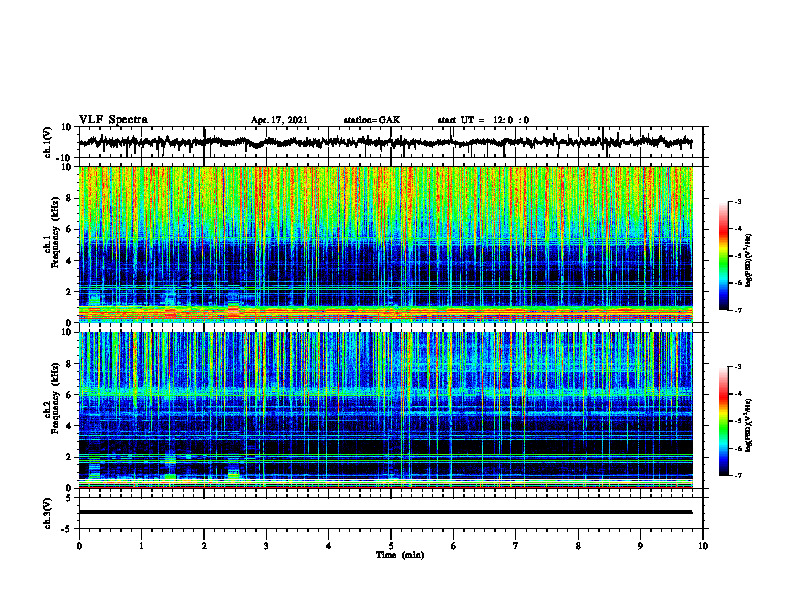Click inside the ch.2 spectrogram panel
This screenshot has height=612, width=792.
click(385, 410)
